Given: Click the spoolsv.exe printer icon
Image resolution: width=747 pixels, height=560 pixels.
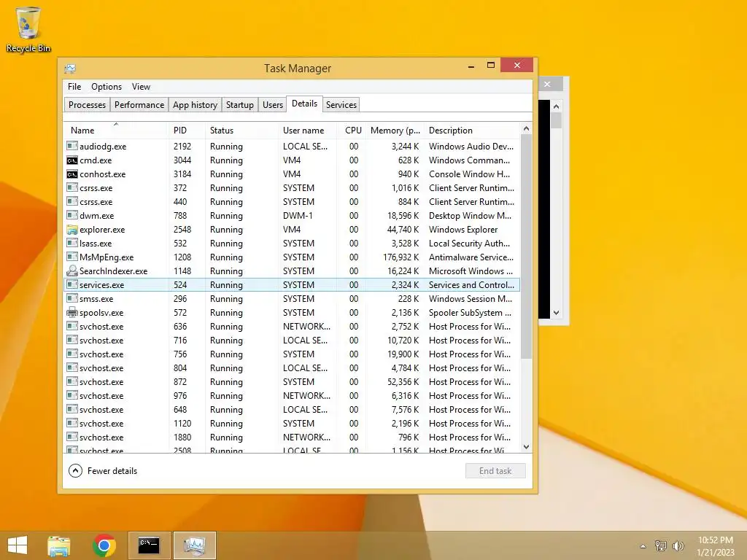Looking at the screenshot, I should point(72,312).
